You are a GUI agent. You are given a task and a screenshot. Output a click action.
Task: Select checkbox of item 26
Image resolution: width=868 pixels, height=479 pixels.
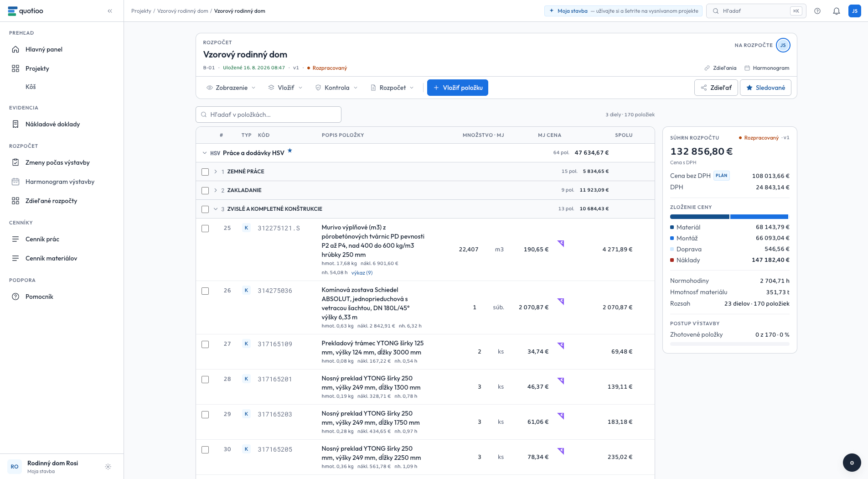click(205, 291)
